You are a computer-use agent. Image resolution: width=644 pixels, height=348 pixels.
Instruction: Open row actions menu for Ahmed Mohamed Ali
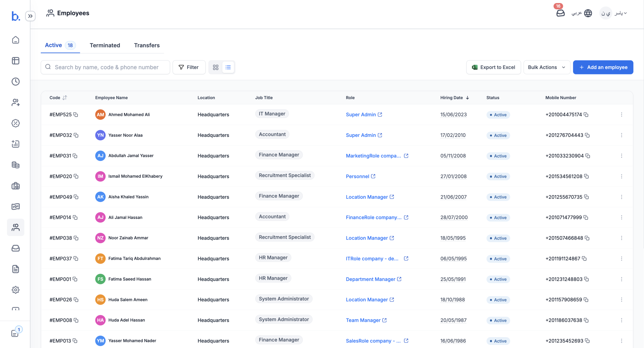pyautogui.click(x=621, y=114)
